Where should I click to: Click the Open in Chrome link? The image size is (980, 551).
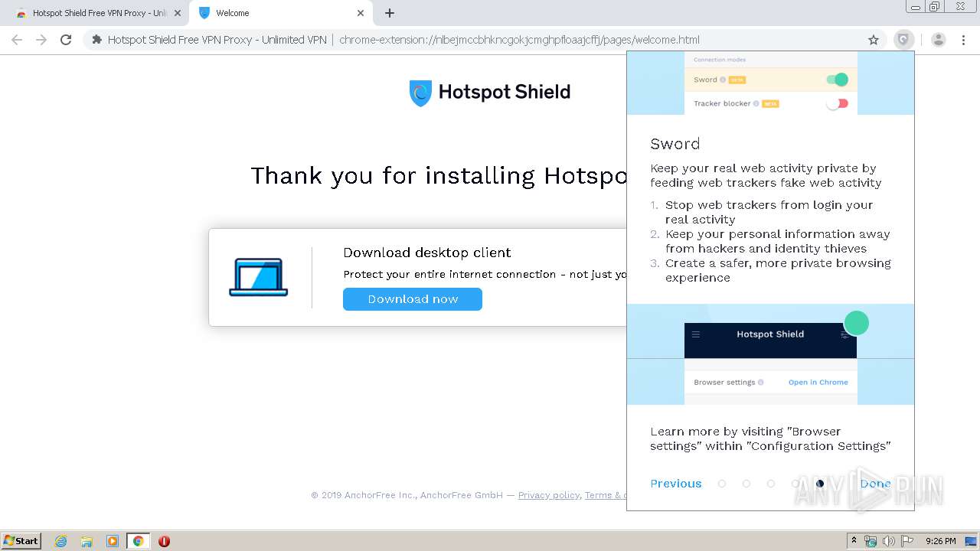coord(818,382)
